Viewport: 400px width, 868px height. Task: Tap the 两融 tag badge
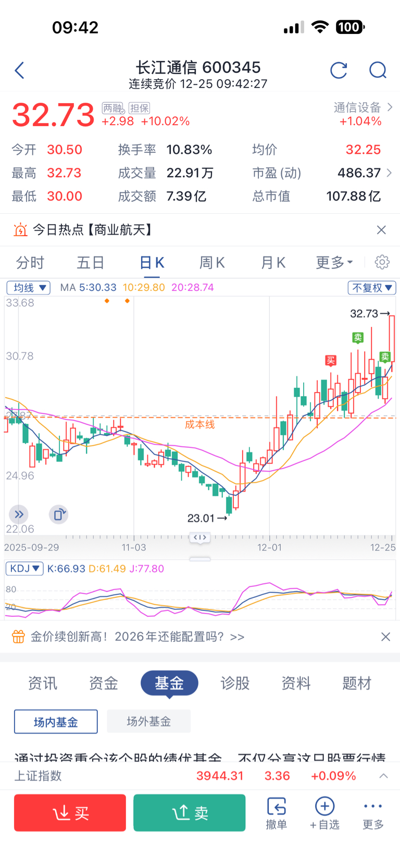pos(113,108)
